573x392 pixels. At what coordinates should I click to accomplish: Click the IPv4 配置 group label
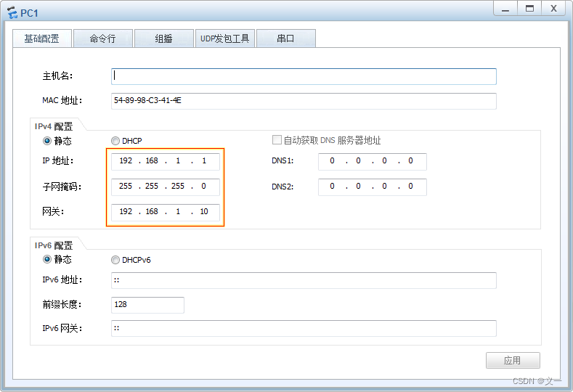pos(54,126)
